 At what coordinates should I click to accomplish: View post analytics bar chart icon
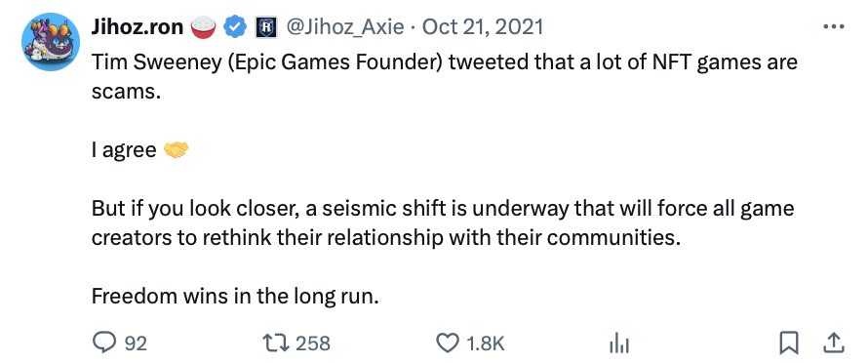tap(619, 344)
